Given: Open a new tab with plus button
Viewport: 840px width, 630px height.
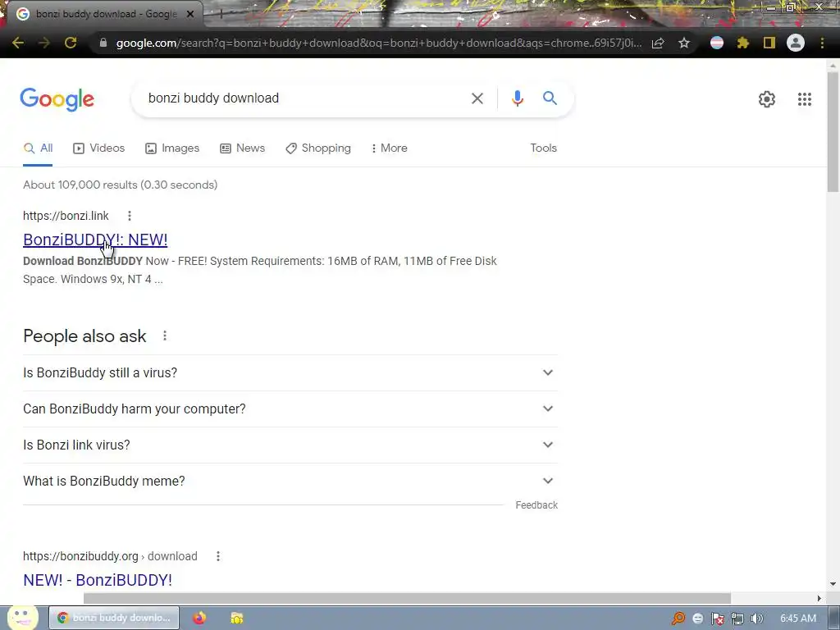Looking at the screenshot, I should coord(221,15).
